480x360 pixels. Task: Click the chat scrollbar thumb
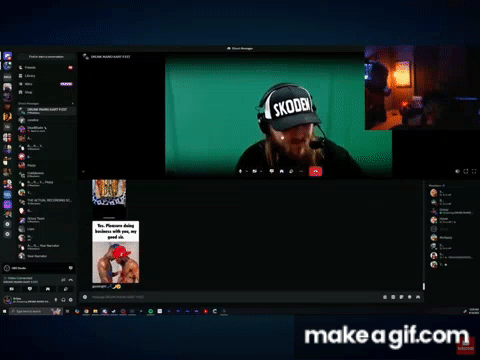pyautogui.click(x=424, y=286)
